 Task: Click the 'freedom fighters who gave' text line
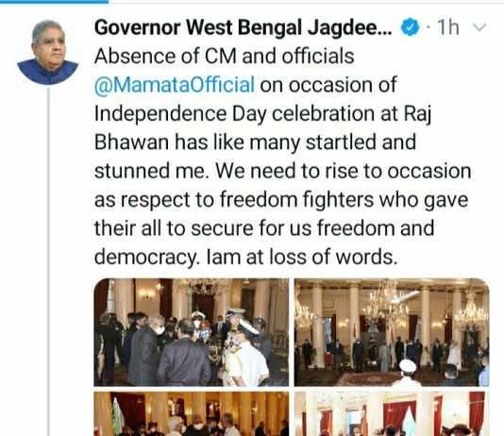[x=344, y=199]
